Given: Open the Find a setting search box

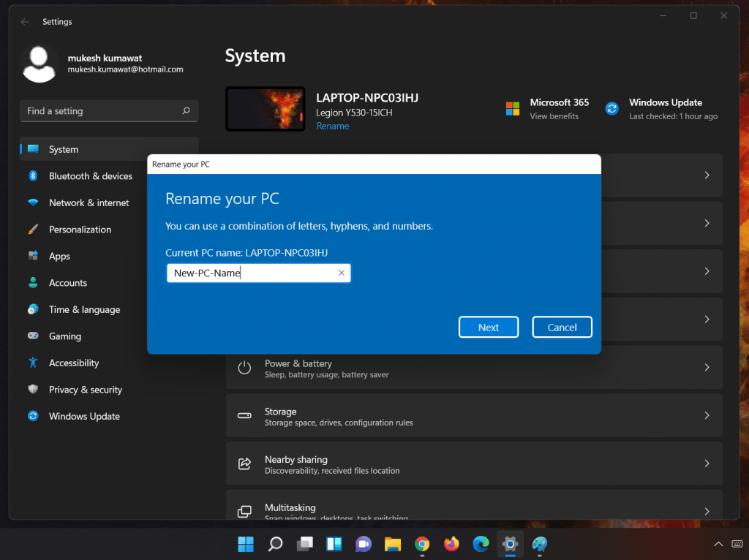Looking at the screenshot, I should pyautogui.click(x=109, y=111).
